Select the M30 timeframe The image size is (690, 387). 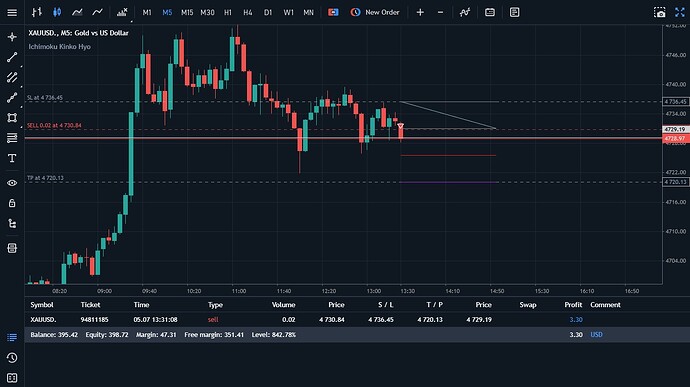207,12
